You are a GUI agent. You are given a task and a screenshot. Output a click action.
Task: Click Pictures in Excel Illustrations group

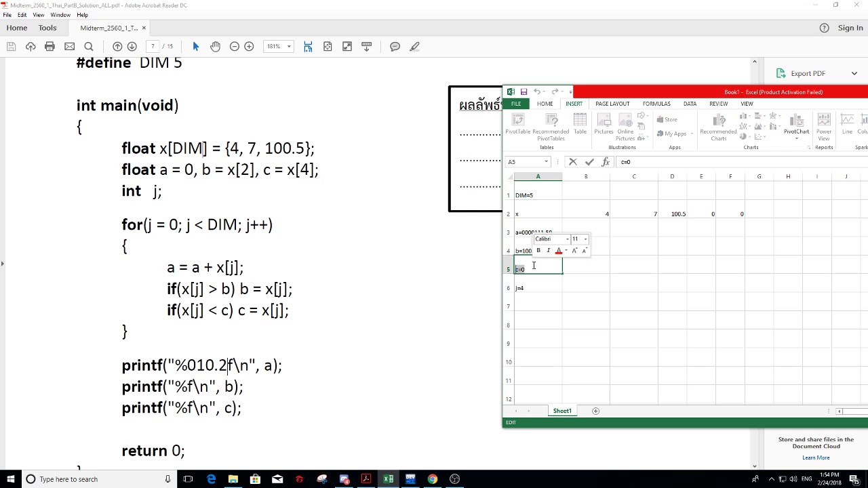click(x=604, y=124)
